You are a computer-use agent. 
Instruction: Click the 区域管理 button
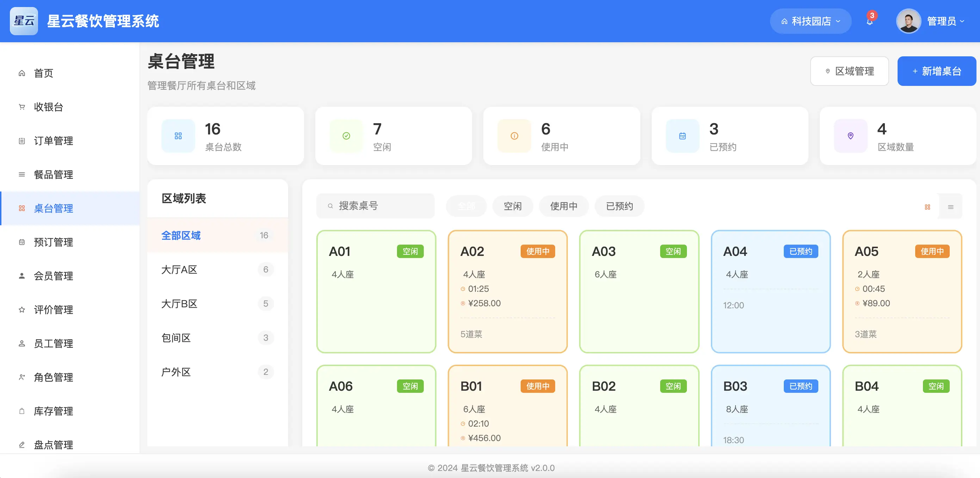849,71
